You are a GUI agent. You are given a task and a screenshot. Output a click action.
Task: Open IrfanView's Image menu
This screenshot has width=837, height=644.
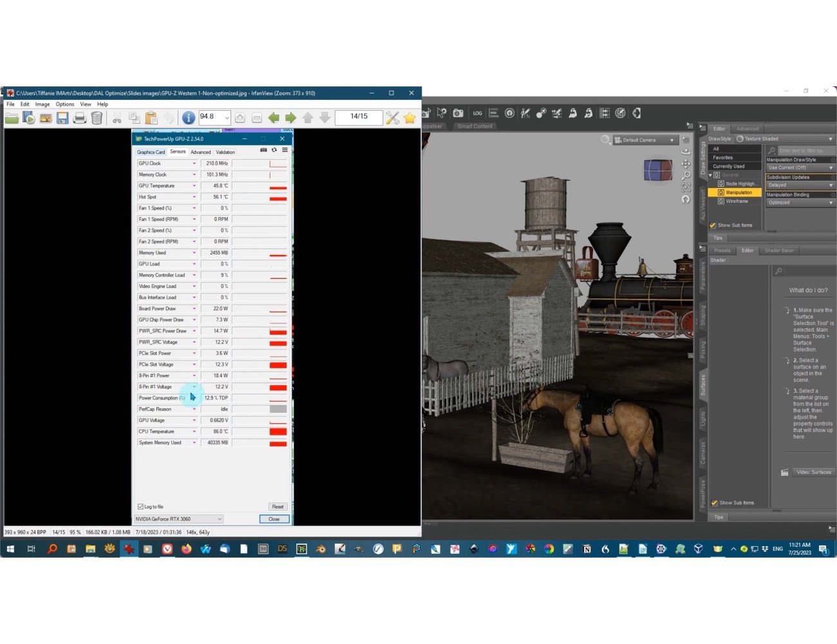coord(42,104)
